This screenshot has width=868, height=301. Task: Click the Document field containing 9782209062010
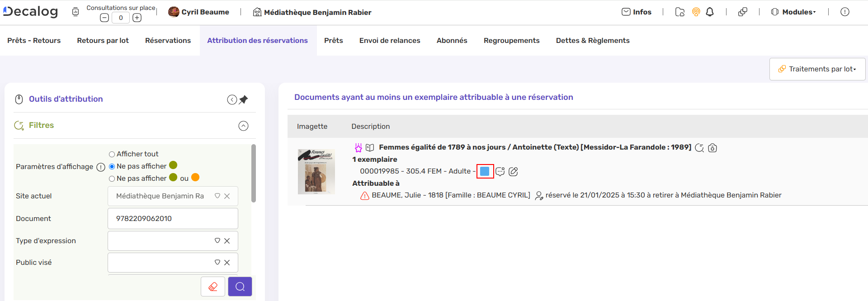(x=173, y=218)
